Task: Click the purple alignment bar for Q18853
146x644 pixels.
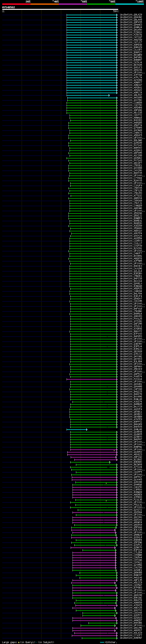Action: [92, 452]
